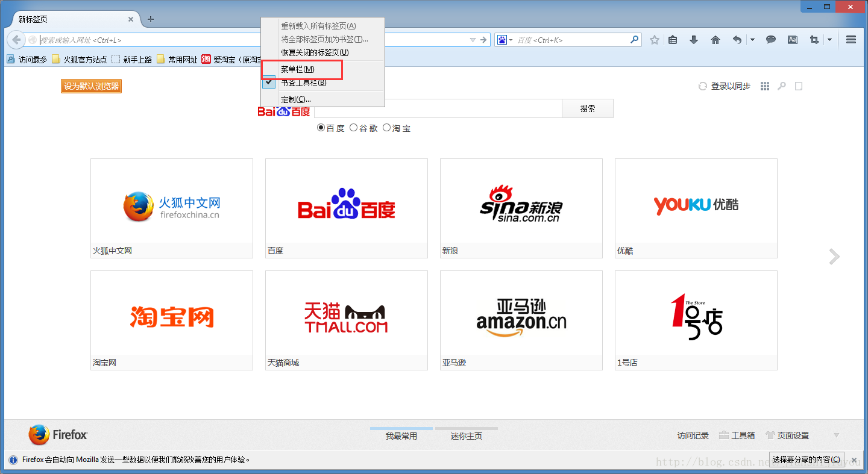868x474 pixels.
Task: Click the 登录以同步 link
Action: (731, 86)
